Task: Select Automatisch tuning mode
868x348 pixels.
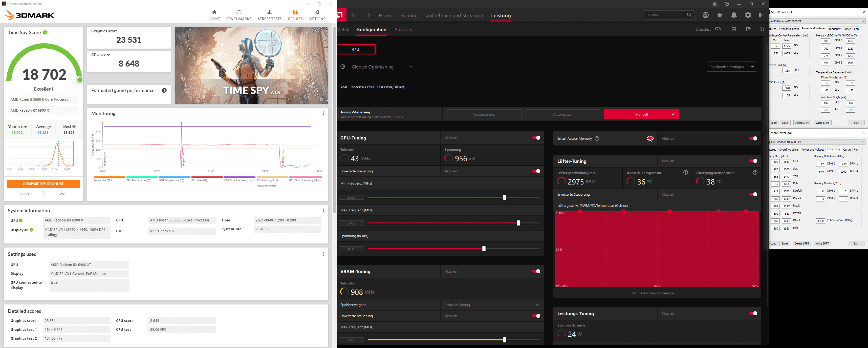Action: (563, 114)
